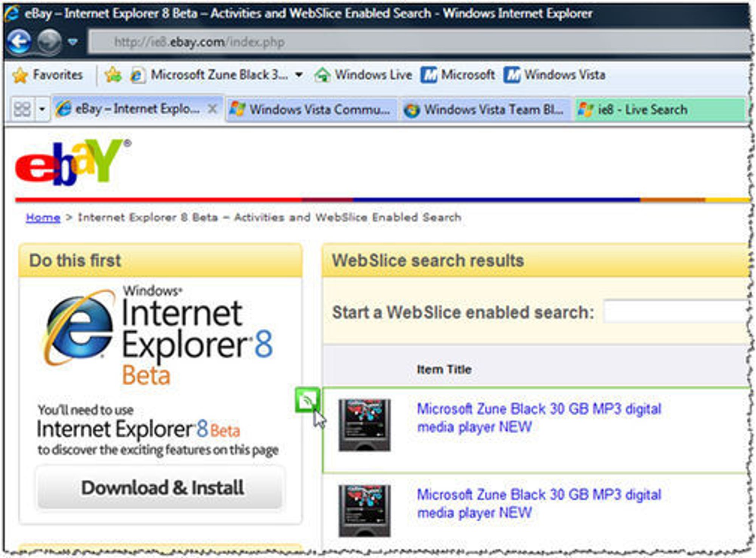Open the Microsoft favorites bar link
756x558 pixels.
(458, 75)
